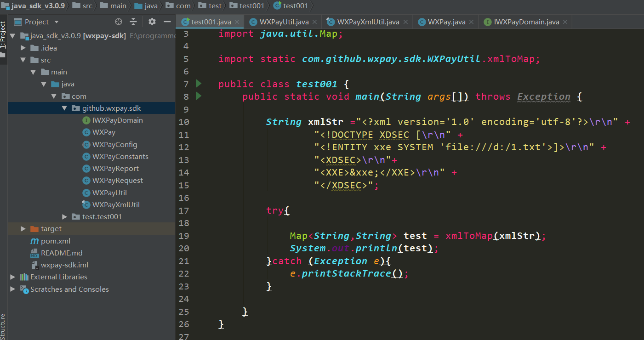Close the WXPayUtil.java tab
644x340 pixels.
click(314, 22)
